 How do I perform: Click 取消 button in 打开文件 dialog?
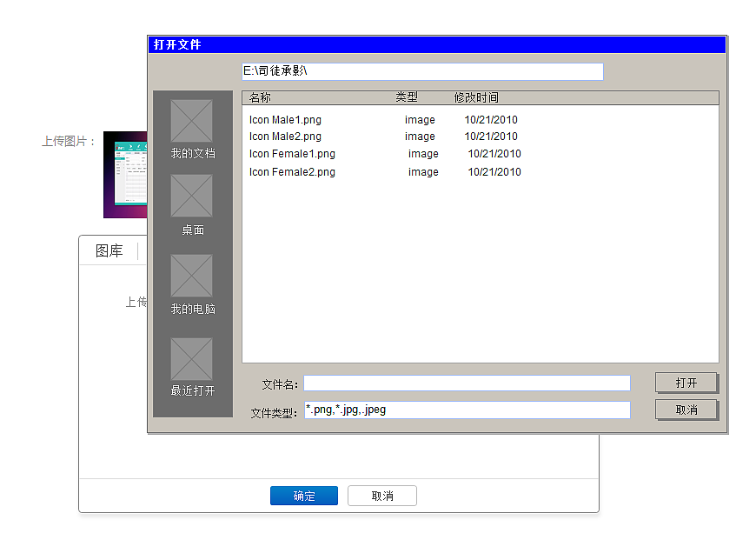686,410
